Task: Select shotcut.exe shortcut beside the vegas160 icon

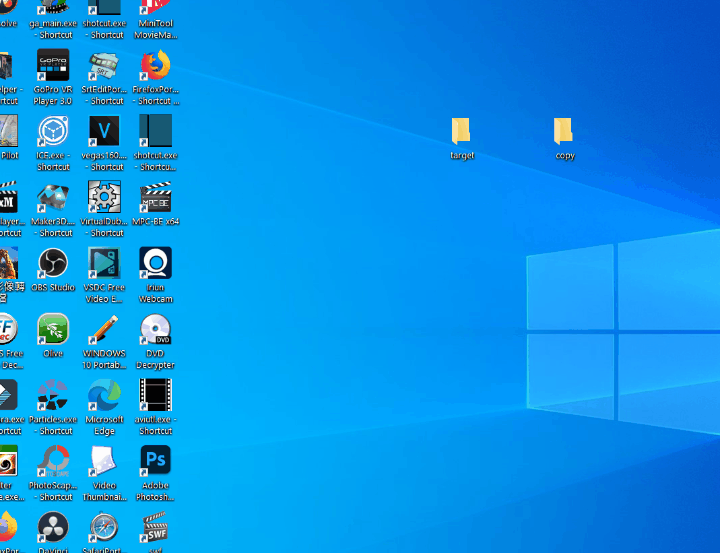Action: 156,131
